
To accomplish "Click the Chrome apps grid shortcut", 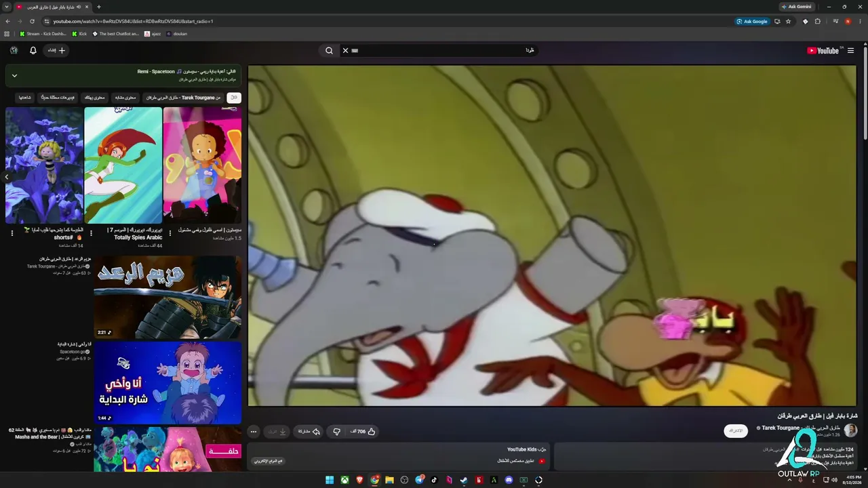I will click(7, 33).
